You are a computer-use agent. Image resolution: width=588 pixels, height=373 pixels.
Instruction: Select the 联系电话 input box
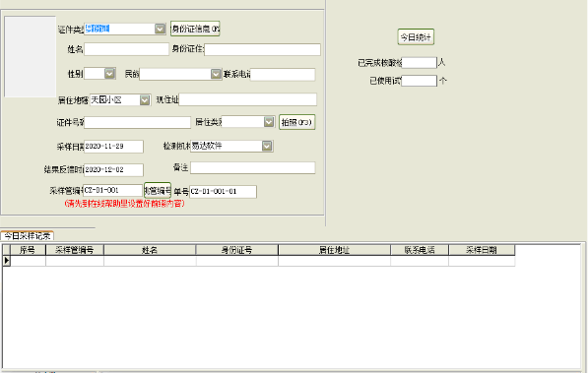pyautogui.click(x=283, y=74)
